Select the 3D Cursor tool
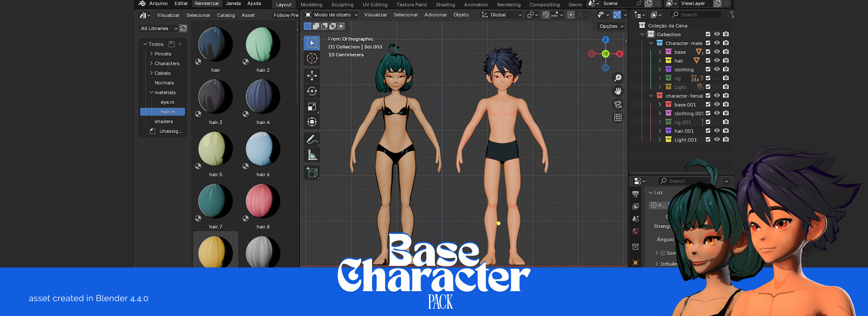This screenshot has width=868, height=316. (x=312, y=58)
